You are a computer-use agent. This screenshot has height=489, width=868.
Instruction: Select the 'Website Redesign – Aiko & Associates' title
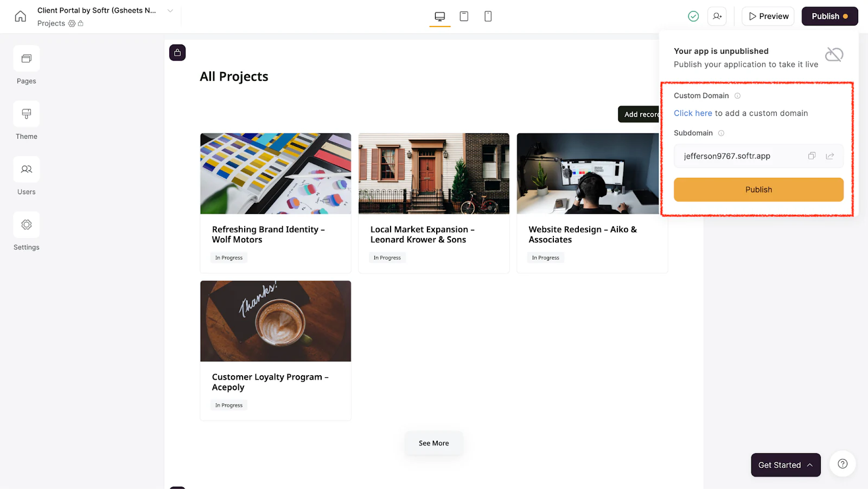point(583,235)
